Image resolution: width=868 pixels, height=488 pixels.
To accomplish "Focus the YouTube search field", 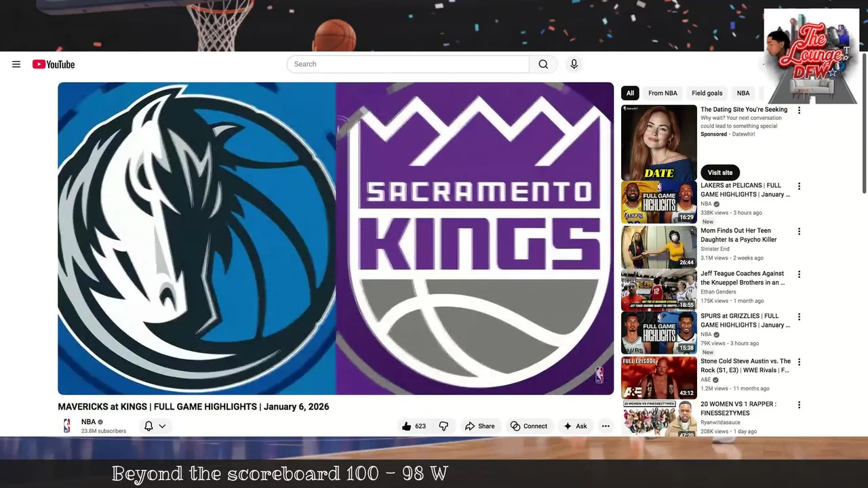I will [x=408, y=64].
